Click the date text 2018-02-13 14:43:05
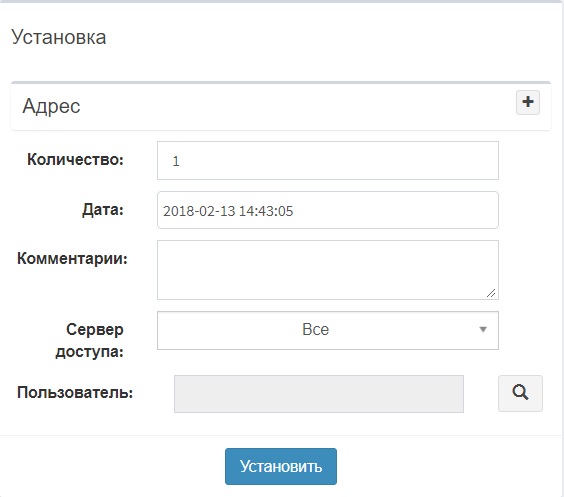 [228, 211]
